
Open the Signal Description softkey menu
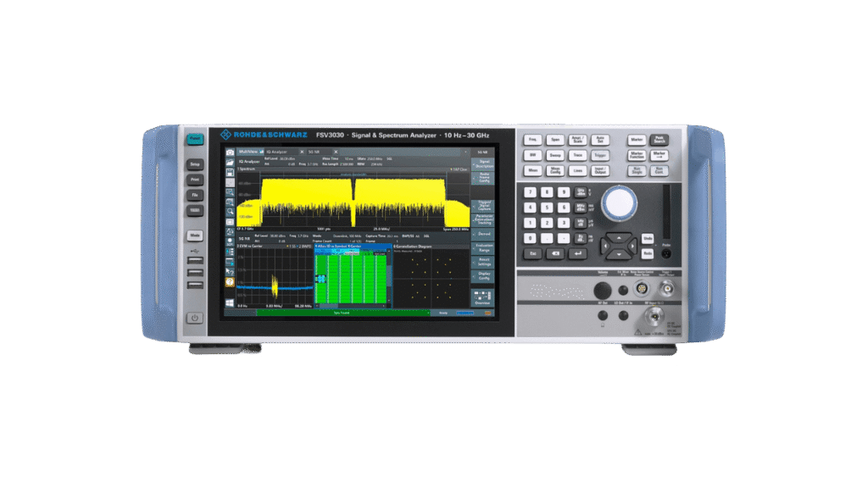coord(484,161)
